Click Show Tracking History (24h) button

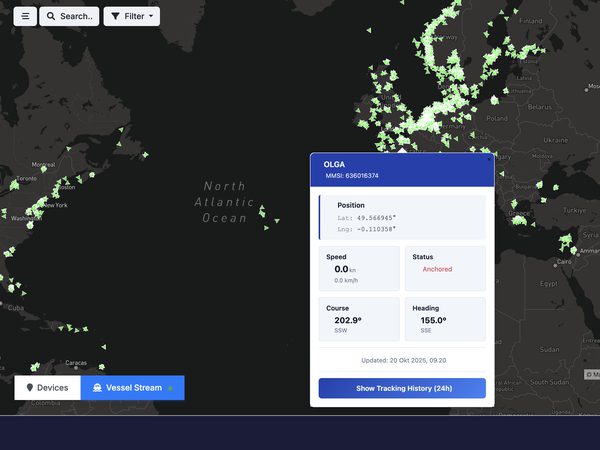tap(402, 388)
